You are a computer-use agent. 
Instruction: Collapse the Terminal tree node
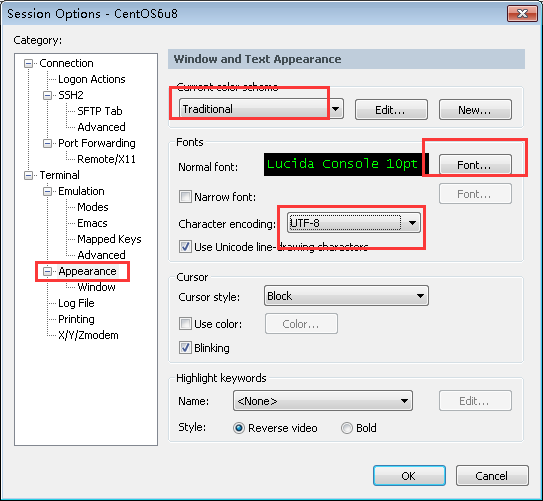coord(28,176)
